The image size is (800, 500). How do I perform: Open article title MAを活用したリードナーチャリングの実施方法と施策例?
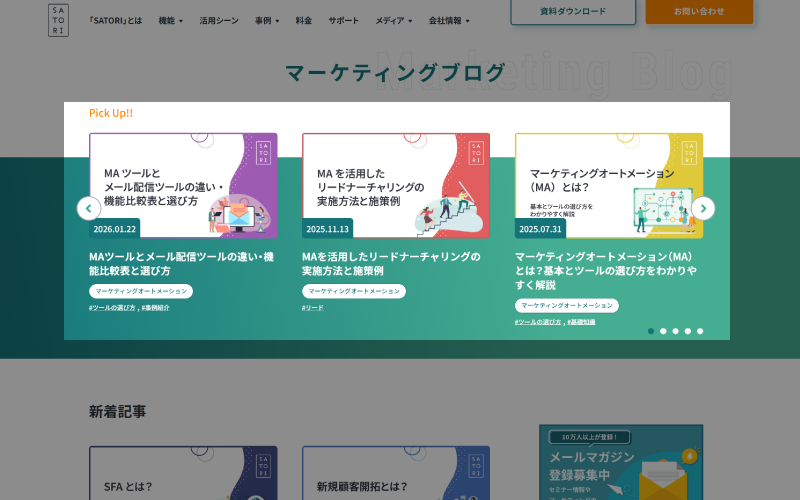tap(391, 264)
